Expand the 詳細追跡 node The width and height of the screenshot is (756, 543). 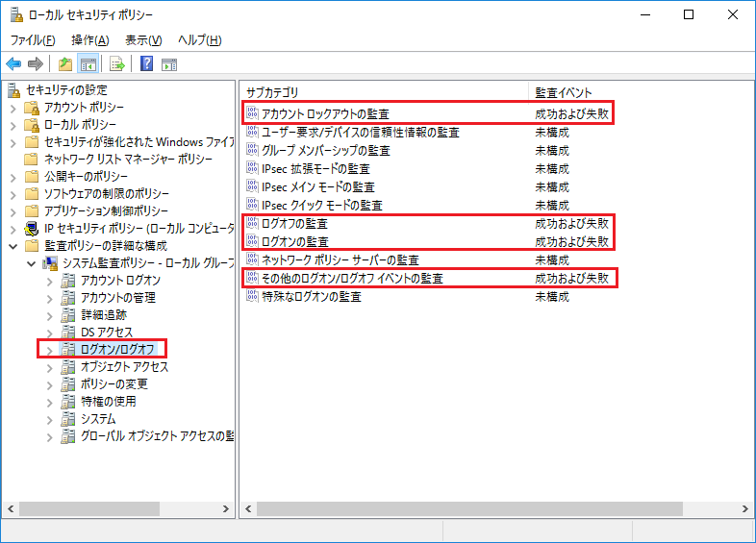click(50, 316)
